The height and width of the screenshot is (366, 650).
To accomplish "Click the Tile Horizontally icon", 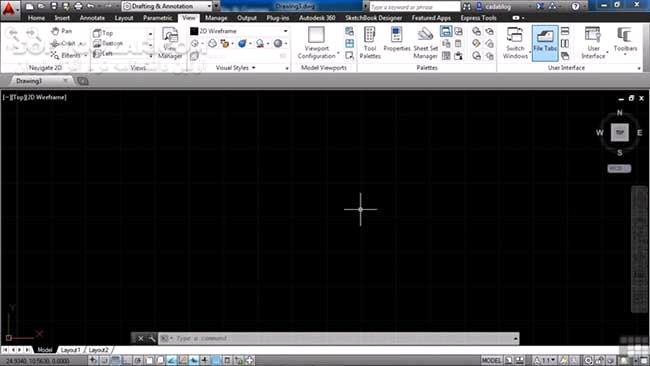I will tap(565, 31).
